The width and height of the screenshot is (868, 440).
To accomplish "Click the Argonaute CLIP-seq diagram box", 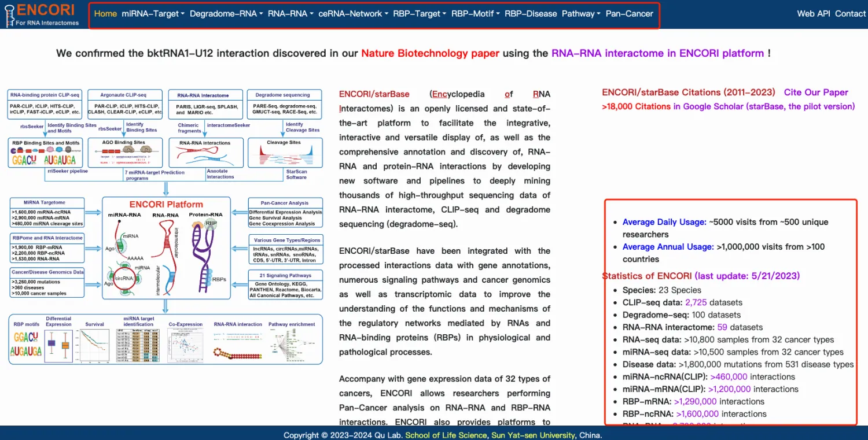I will 125,104.
